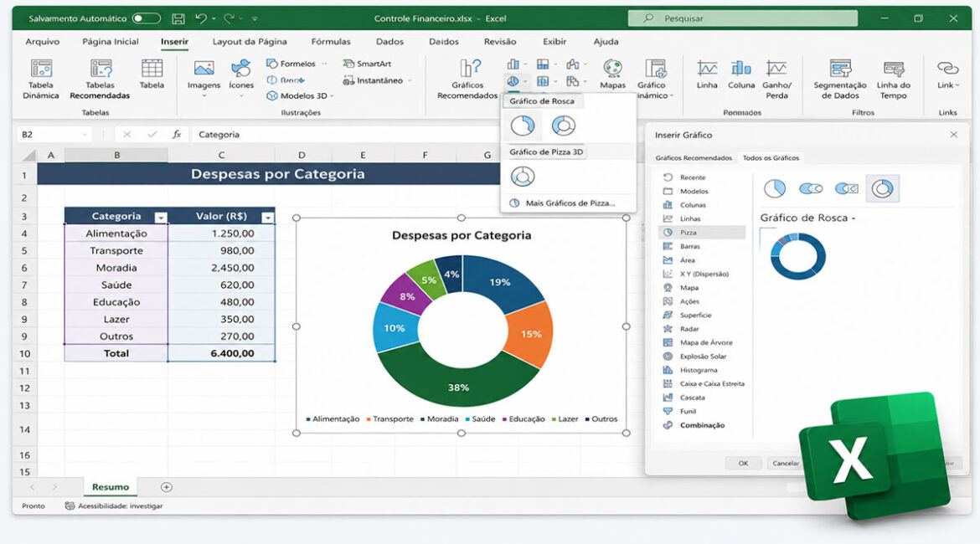Open the Ajuda tab
Image resolution: width=980 pixels, height=544 pixels.
[x=606, y=41]
